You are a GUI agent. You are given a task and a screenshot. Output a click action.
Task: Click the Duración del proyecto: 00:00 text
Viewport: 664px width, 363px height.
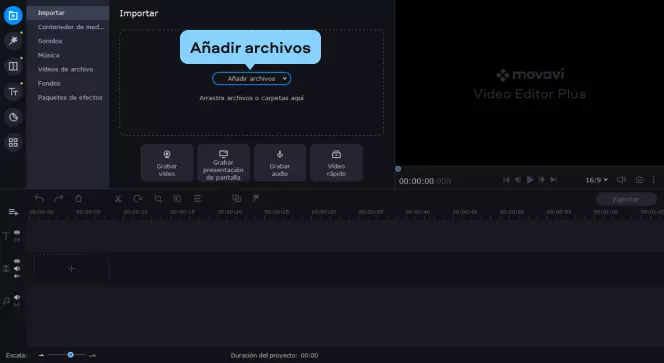pos(274,355)
